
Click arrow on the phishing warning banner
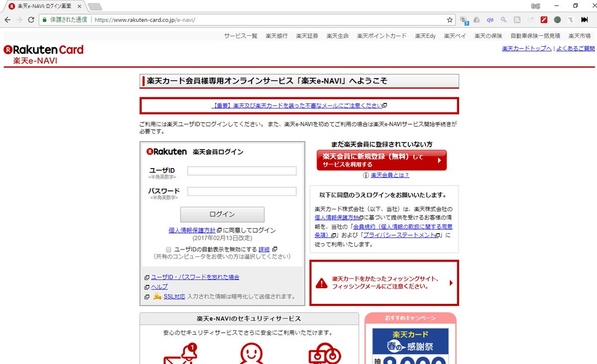click(x=451, y=283)
